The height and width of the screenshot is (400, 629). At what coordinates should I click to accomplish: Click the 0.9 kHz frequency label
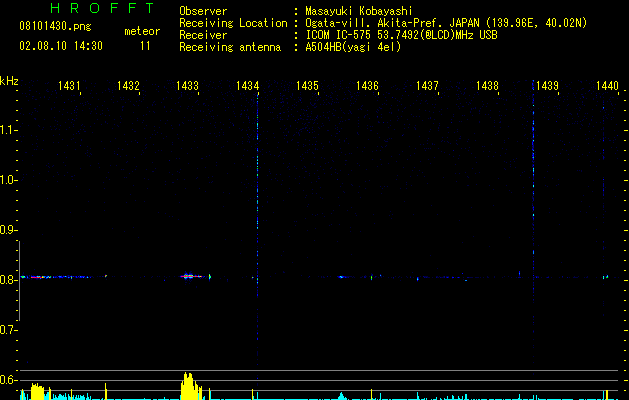(x=8, y=230)
